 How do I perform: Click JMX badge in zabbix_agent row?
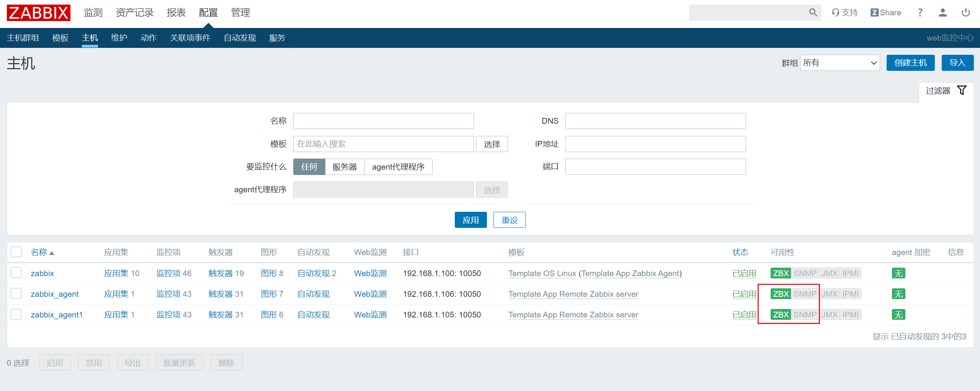(830, 294)
